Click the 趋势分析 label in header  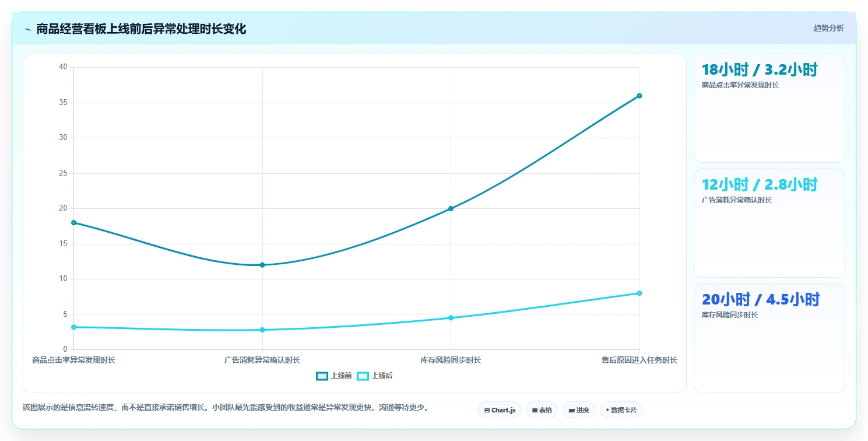tap(828, 28)
